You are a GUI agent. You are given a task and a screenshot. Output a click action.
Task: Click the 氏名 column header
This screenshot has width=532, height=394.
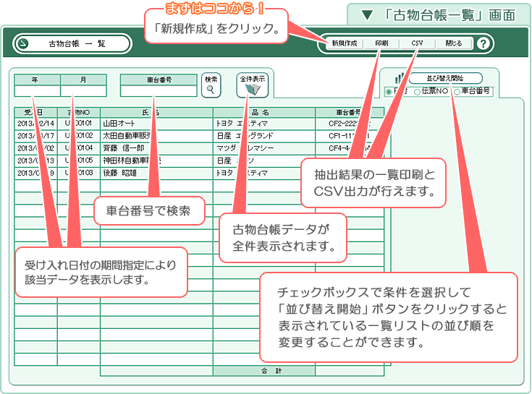click(x=156, y=113)
